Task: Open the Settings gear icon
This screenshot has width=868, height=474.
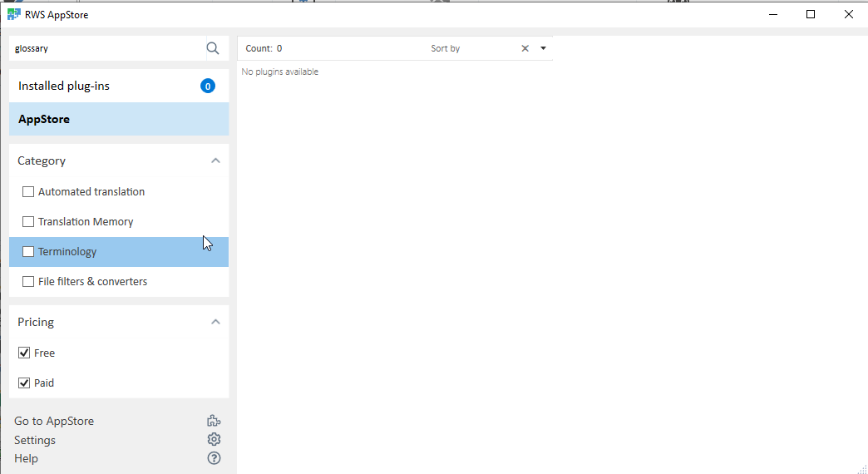Action: 214,439
